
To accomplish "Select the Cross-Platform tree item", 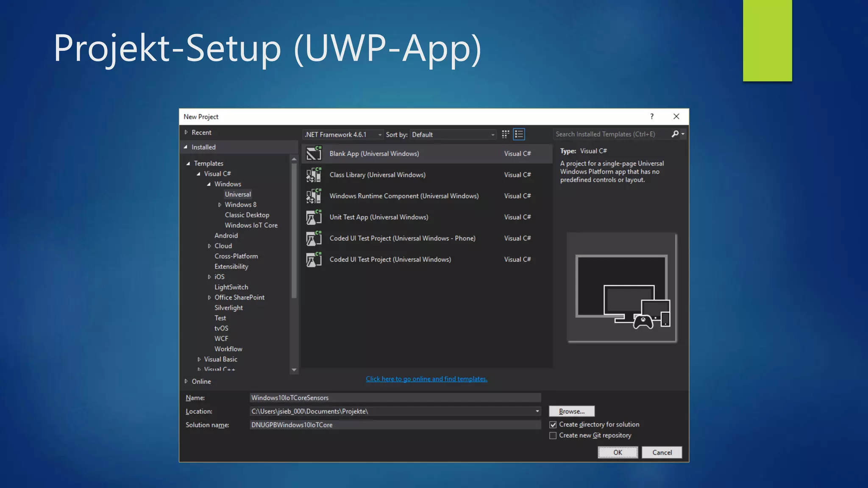I will (x=236, y=256).
